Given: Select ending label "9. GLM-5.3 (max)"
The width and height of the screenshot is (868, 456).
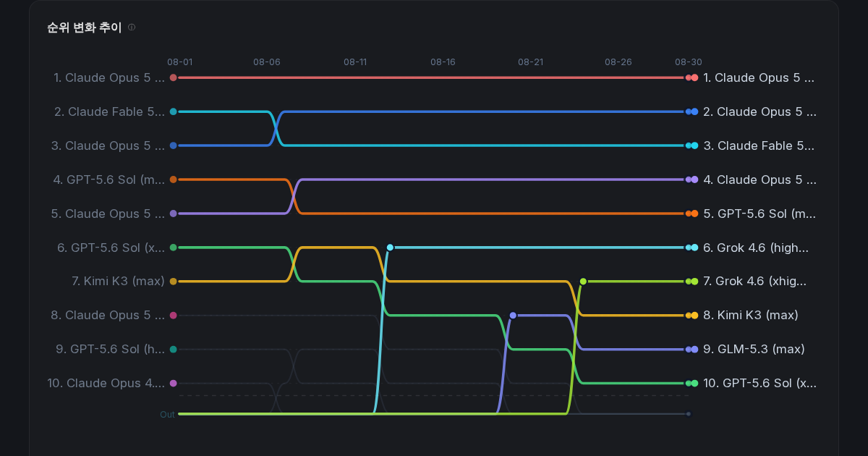Looking at the screenshot, I should pos(754,349).
